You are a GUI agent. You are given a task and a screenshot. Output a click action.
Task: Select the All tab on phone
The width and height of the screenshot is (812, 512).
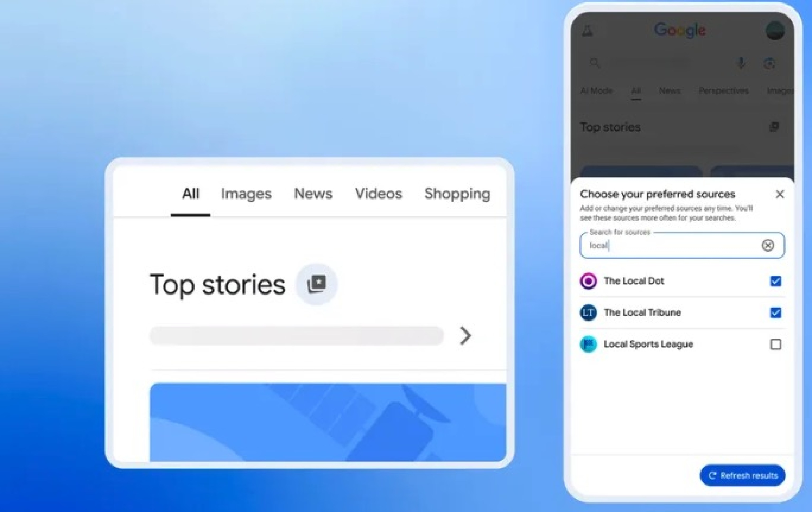[x=636, y=91]
